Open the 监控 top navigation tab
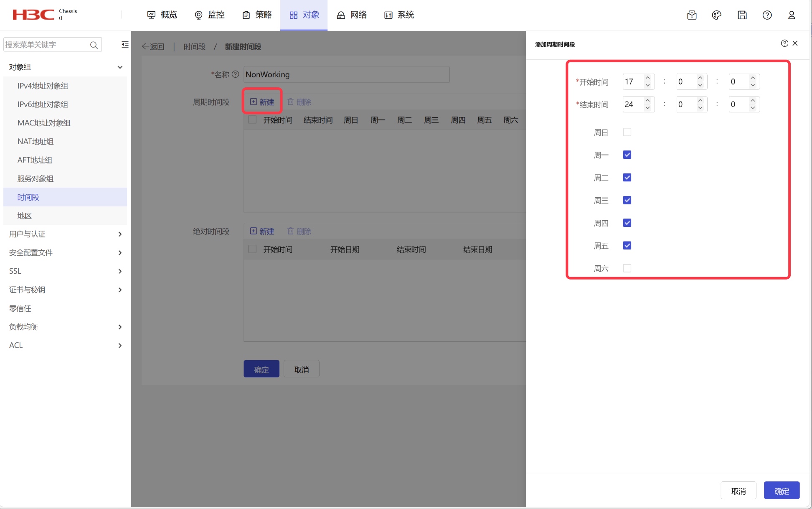 tap(210, 15)
